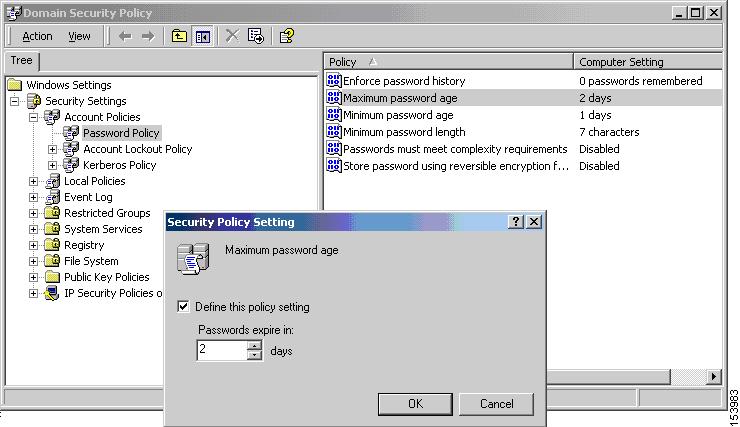Screen dimensions: 740x427
Task: Click the "7 characters" setting value
Action: [609, 132]
